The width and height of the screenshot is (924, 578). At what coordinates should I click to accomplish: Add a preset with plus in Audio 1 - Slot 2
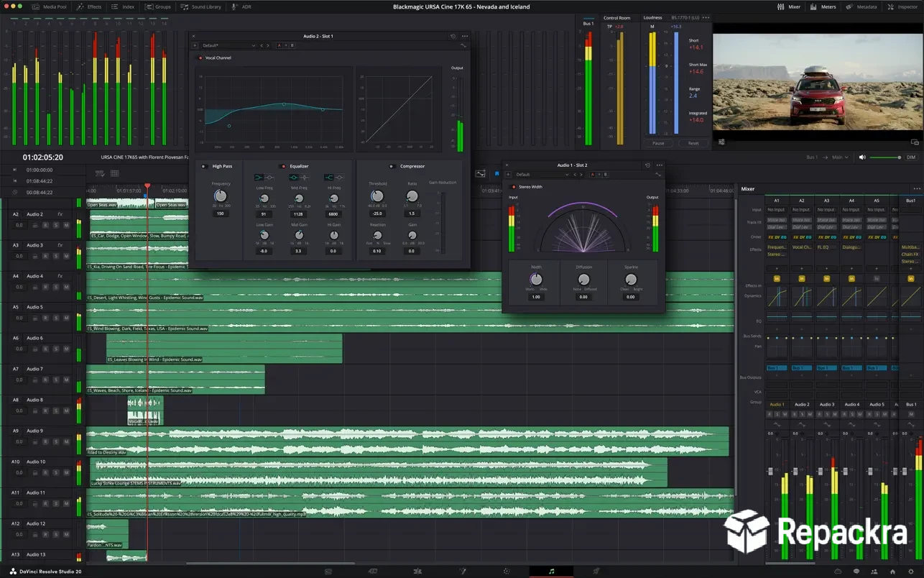point(508,175)
